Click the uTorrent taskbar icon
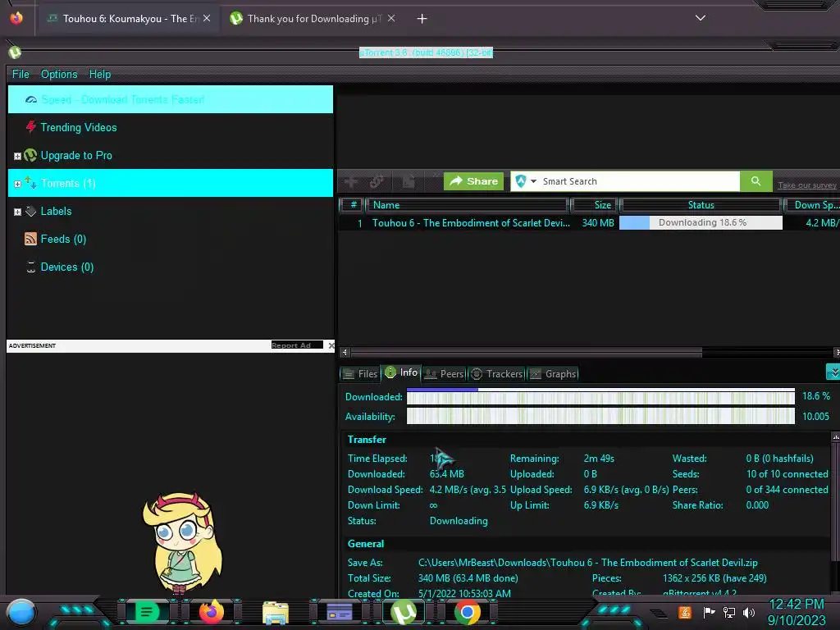This screenshot has height=630, width=840. pos(404,612)
